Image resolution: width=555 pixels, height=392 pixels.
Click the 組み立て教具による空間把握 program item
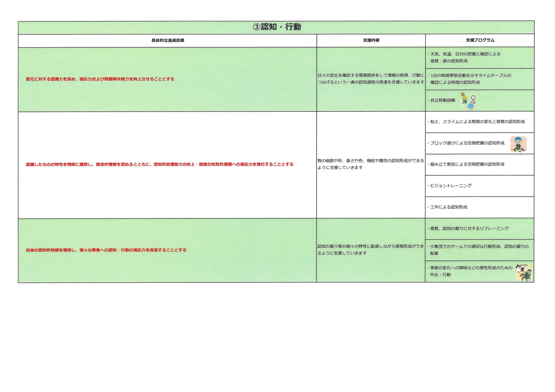(467, 165)
